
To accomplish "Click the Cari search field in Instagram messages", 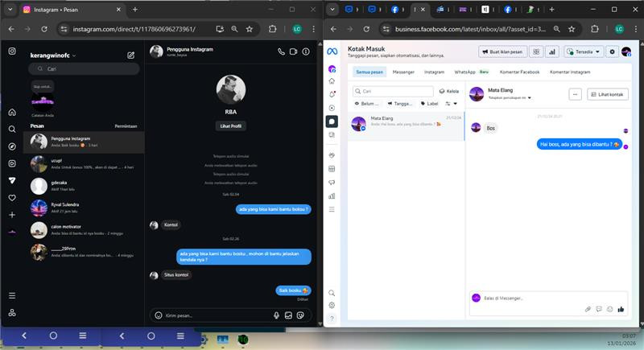I will (84, 69).
